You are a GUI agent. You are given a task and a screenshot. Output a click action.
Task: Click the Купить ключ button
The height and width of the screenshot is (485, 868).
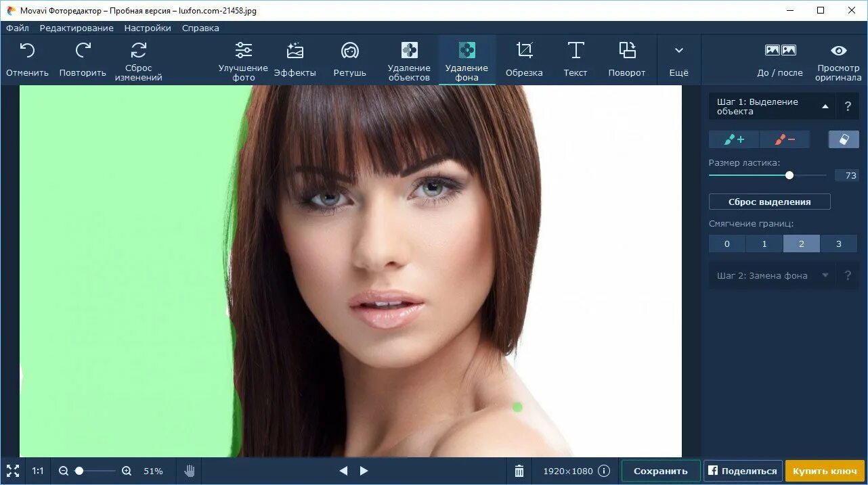tap(825, 471)
